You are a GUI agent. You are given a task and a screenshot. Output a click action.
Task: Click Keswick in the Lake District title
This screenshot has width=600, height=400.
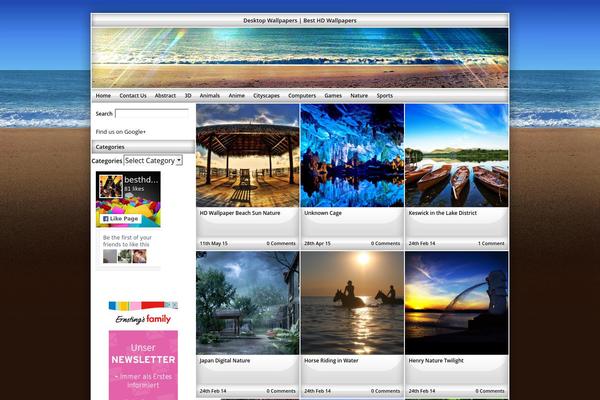443,213
